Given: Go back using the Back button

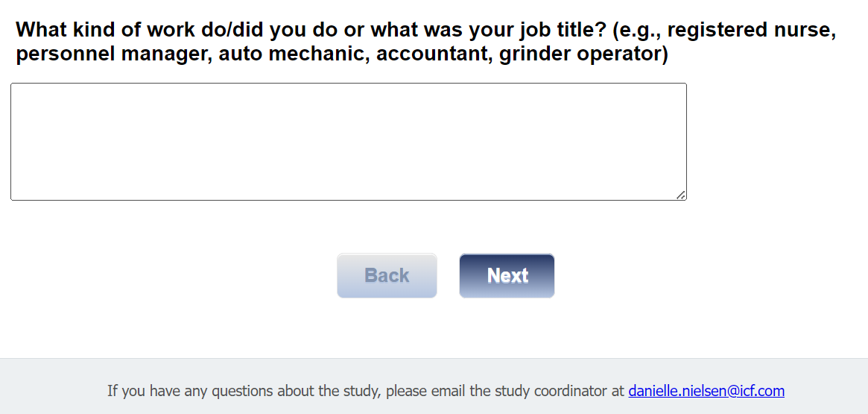Looking at the screenshot, I should pyautogui.click(x=387, y=276).
